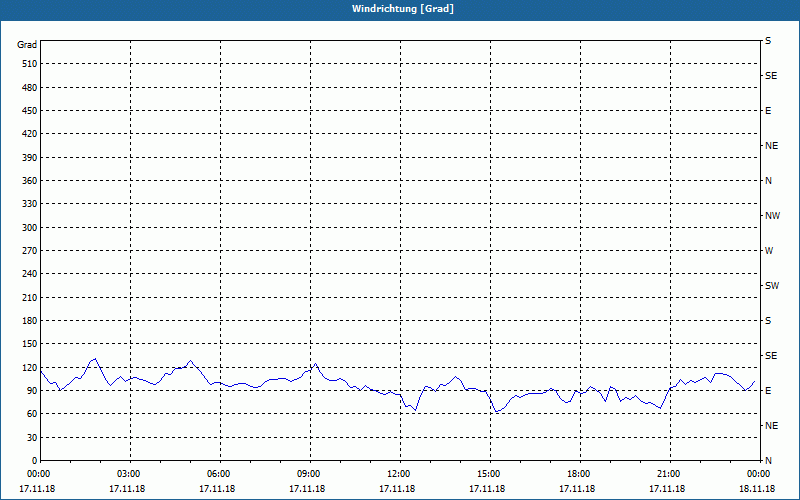Click the 120 degree axis label
The width and height of the screenshot is (800, 500).
coord(30,367)
